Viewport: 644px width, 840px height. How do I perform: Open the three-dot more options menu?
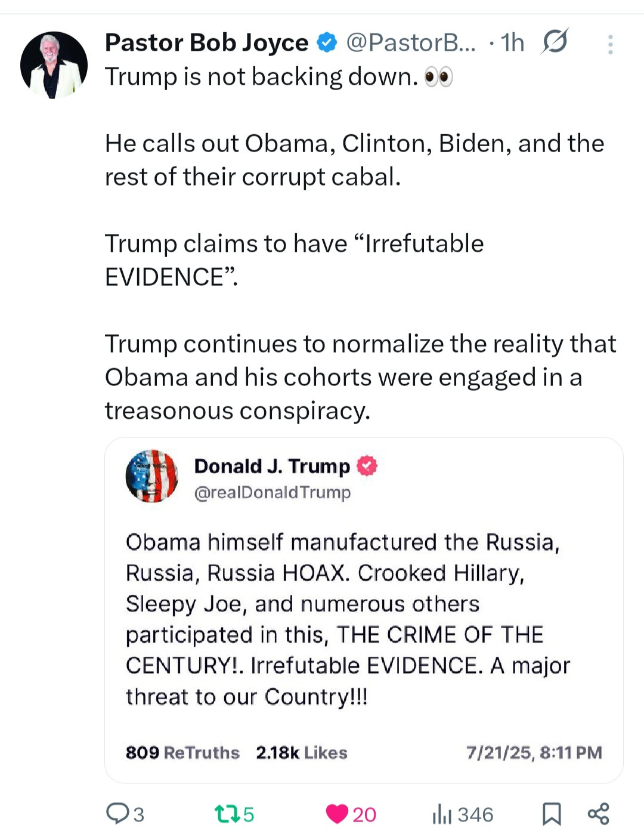pyautogui.click(x=610, y=44)
